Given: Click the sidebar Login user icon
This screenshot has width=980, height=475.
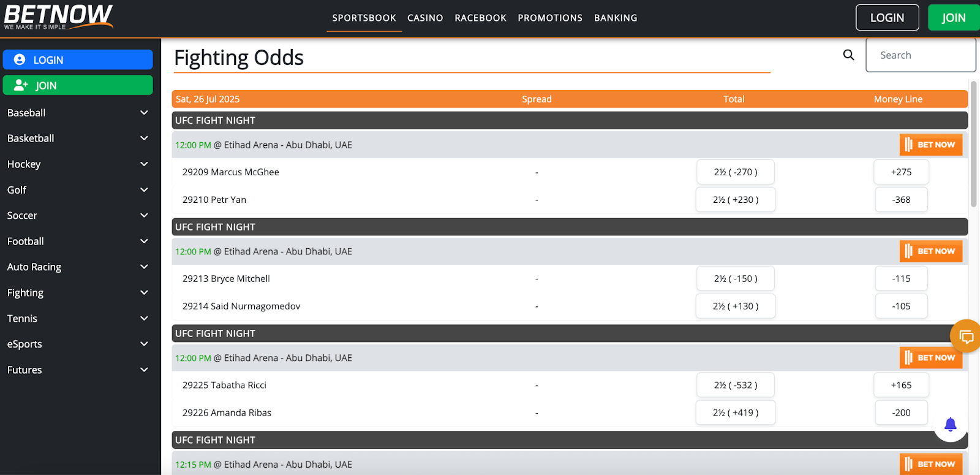Looking at the screenshot, I should [20, 59].
